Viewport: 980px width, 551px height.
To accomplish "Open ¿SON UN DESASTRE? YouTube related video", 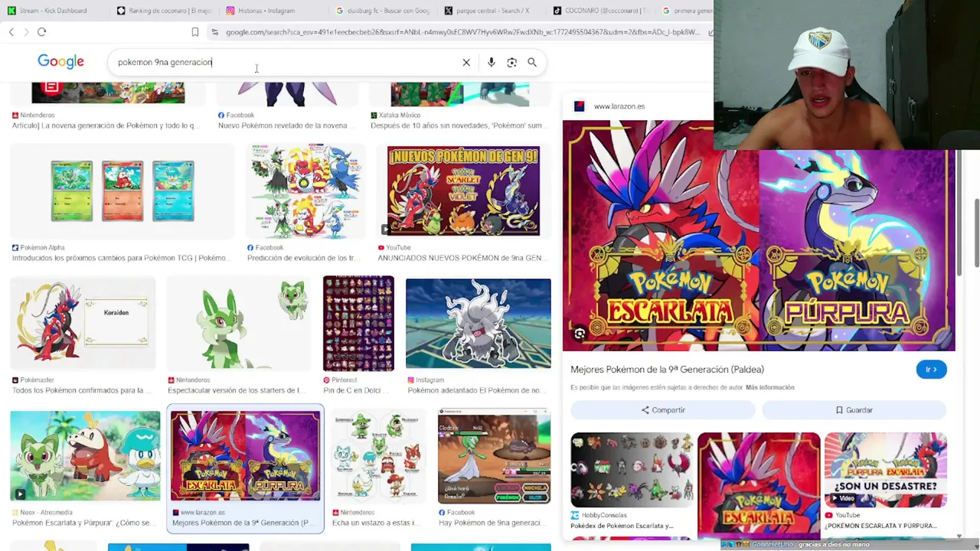I will click(x=886, y=470).
